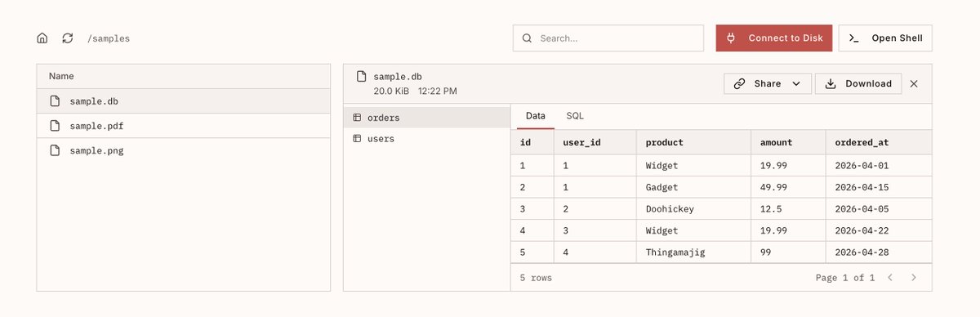
Task: Go to the previous page of rows
Action: 890,278
